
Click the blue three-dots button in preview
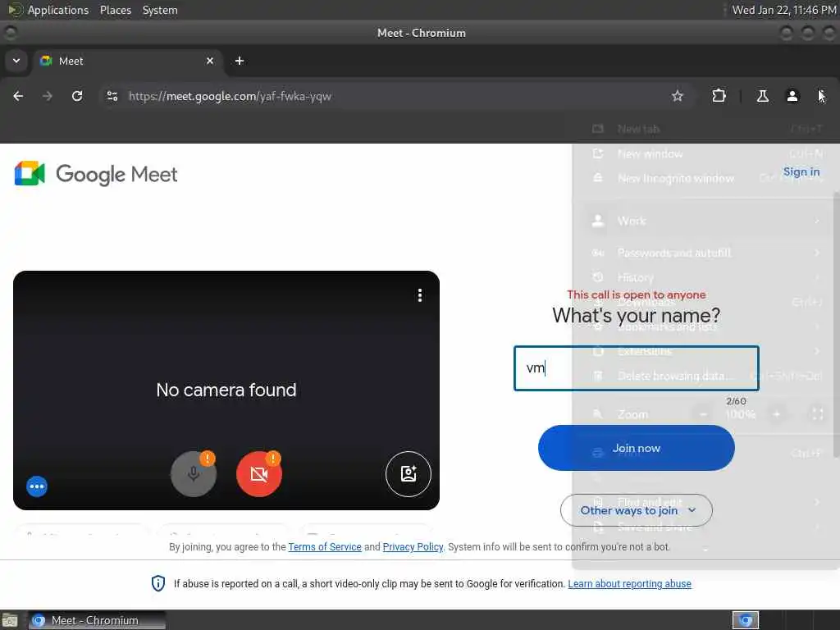point(37,486)
